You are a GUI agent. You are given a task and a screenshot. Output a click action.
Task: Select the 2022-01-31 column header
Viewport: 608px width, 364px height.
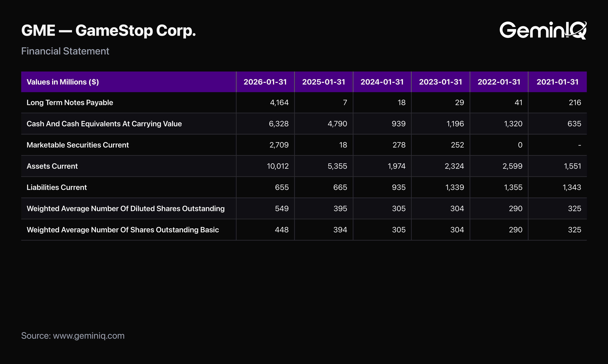coord(499,82)
